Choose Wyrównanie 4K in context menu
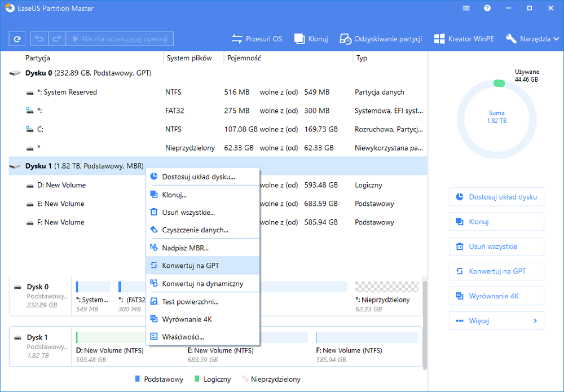This screenshot has height=392, width=564. (x=203, y=319)
